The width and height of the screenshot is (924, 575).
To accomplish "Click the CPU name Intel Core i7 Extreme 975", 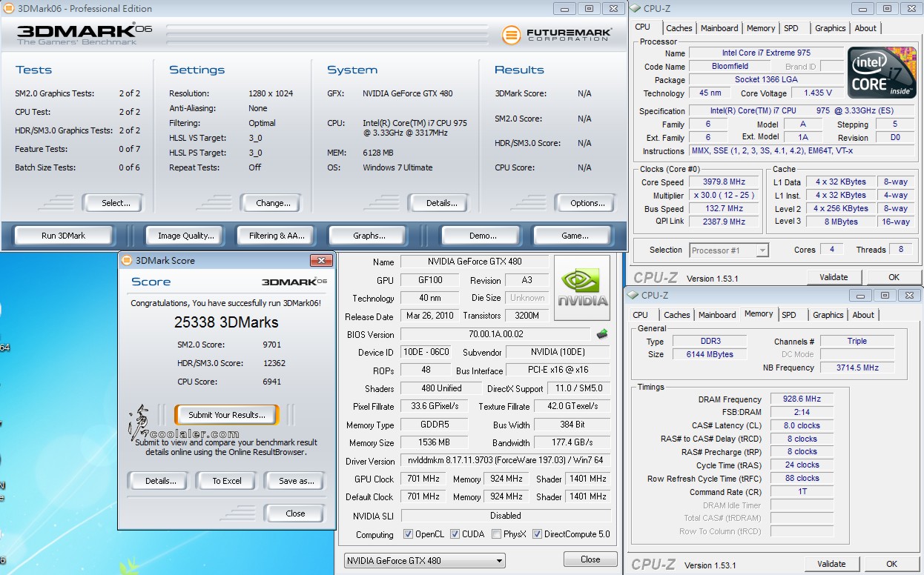I will (x=766, y=53).
